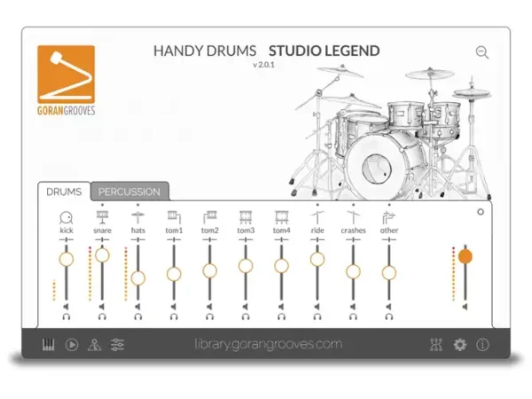The height and width of the screenshot is (399, 532).
Task: Open the output routing icon
Action: coord(436,345)
